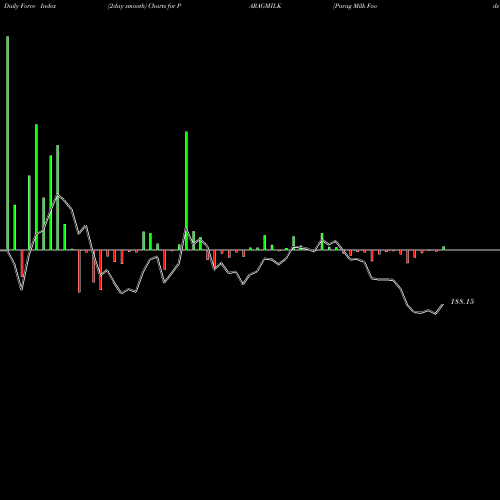500x500 pixels.
Task: Click the 'ARAGMILK' ticker text
Action: tap(265, 6)
